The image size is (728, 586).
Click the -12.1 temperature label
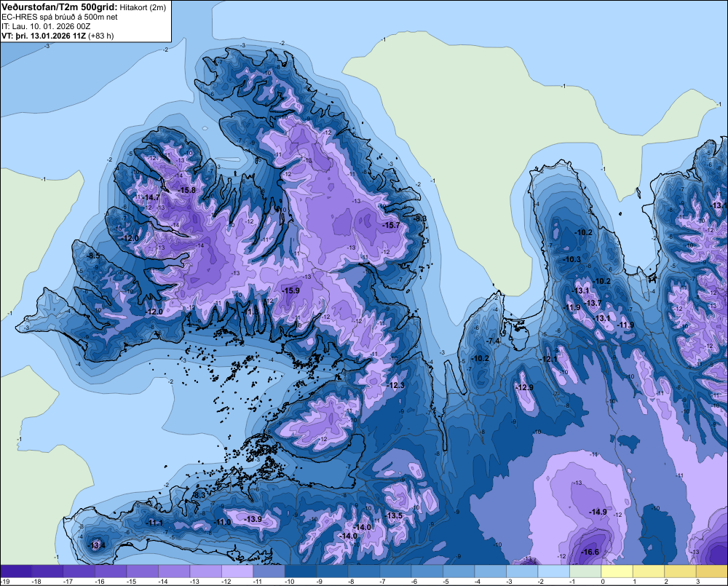[548, 360]
